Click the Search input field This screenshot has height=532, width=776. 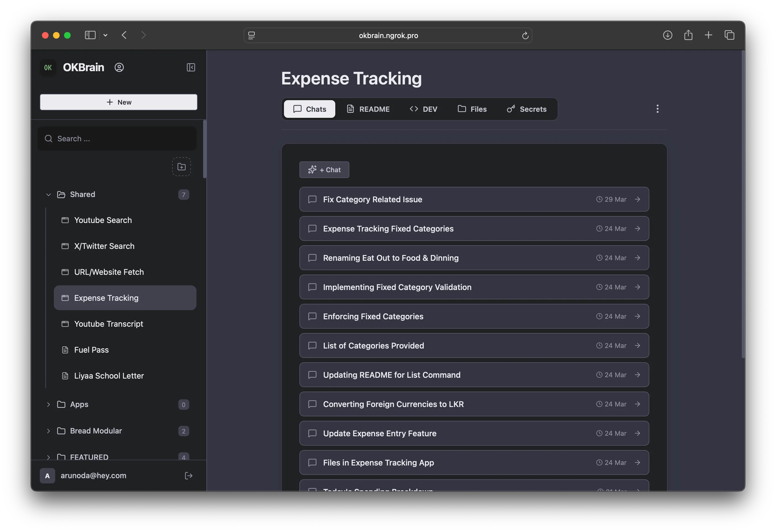pyautogui.click(x=117, y=138)
